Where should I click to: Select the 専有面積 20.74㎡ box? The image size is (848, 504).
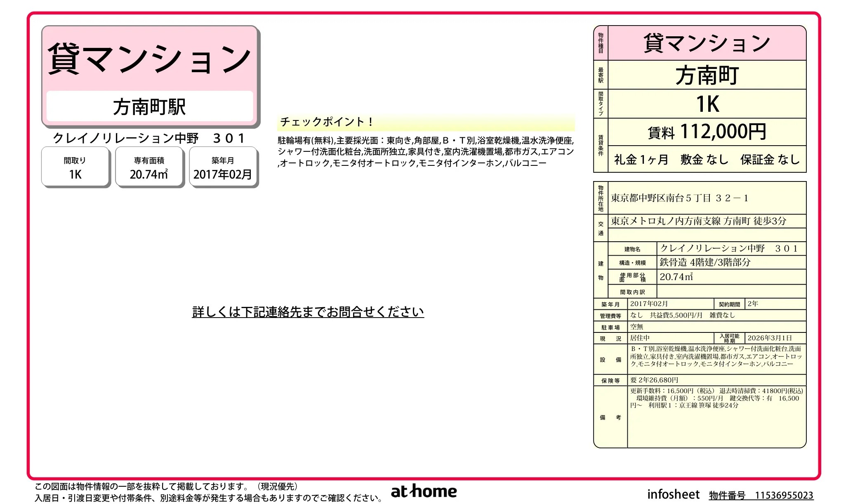pos(149,167)
